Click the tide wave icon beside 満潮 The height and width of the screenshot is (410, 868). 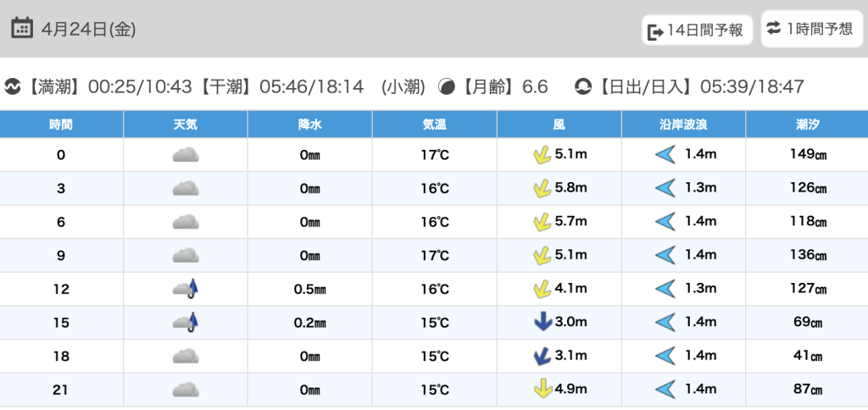tap(13, 87)
